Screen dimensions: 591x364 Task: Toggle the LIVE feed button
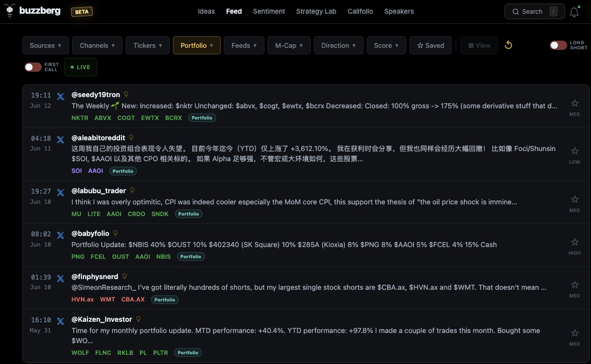[x=80, y=67]
